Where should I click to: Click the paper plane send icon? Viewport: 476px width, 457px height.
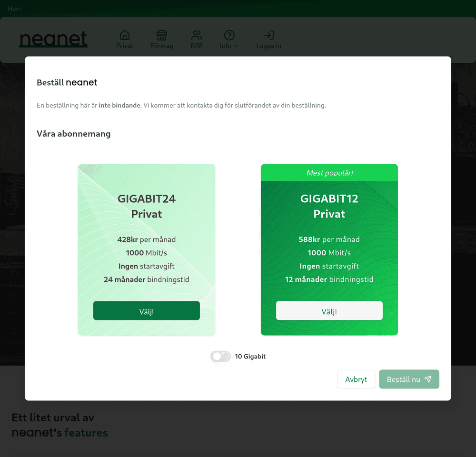(428, 379)
